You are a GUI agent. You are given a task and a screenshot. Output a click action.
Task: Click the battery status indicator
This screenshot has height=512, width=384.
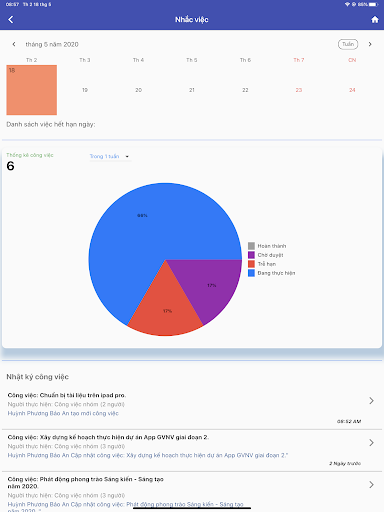pyautogui.click(x=373, y=4)
